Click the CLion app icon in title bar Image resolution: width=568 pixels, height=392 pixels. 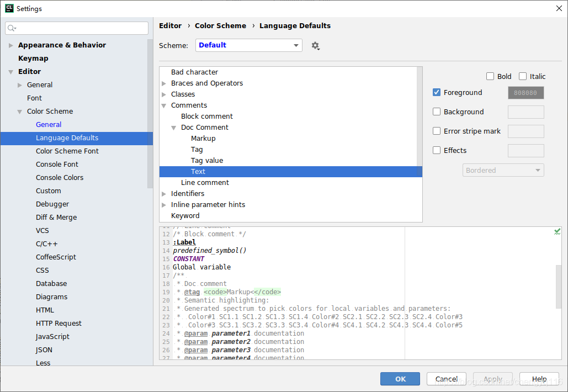point(9,8)
